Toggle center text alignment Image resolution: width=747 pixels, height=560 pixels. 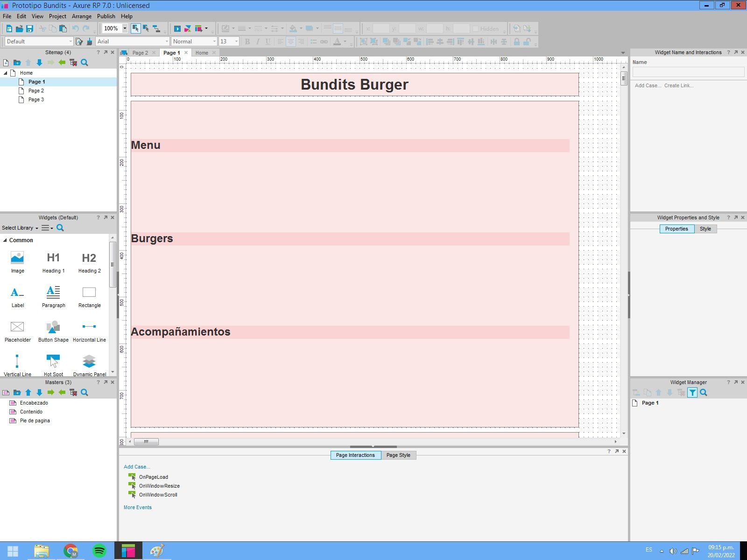[290, 42]
